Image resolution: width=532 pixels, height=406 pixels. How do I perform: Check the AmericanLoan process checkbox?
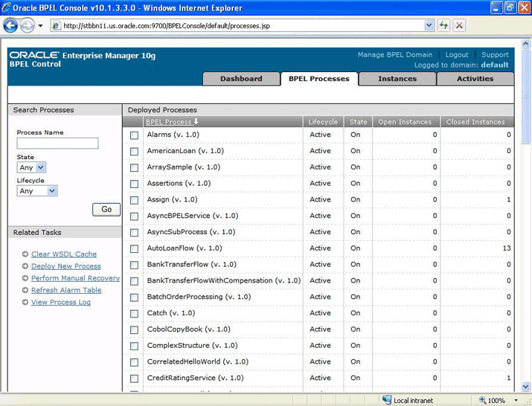click(135, 152)
